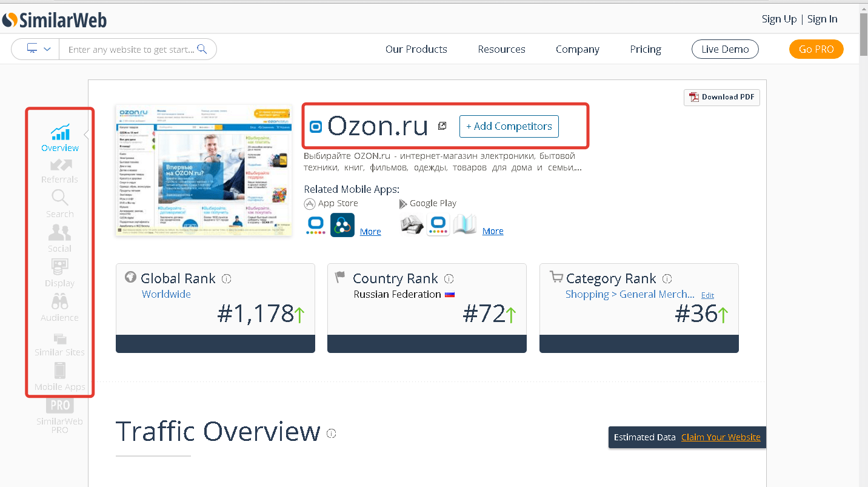Image resolution: width=868 pixels, height=487 pixels.
Task: Click the Download PDF button
Action: click(721, 97)
